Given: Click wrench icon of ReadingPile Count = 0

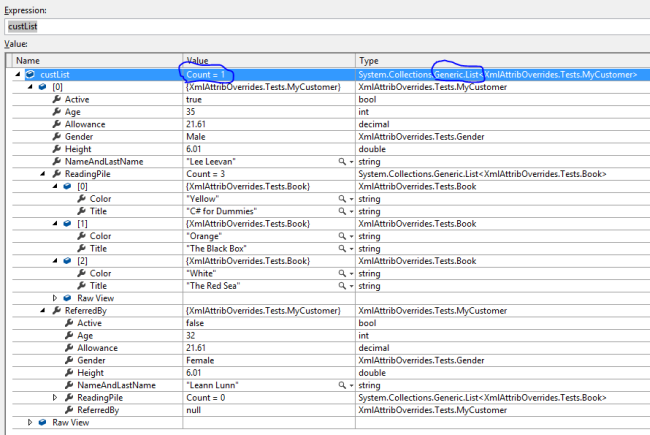Looking at the screenshot, I should pyautogui.click(x=69, y=397).
